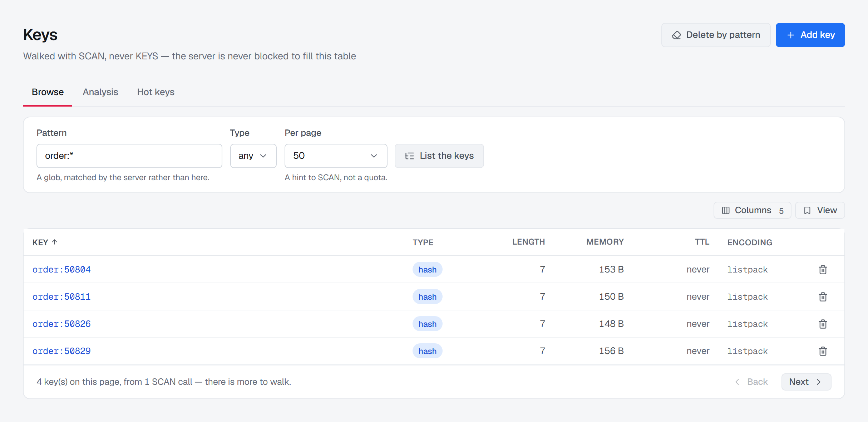
Task: Click the 153 B memory value
Action: coord(611,269)
